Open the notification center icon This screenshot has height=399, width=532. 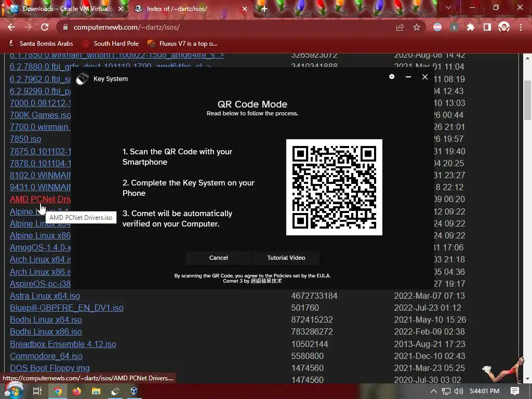pyautogui.click(x=515, y=391)
